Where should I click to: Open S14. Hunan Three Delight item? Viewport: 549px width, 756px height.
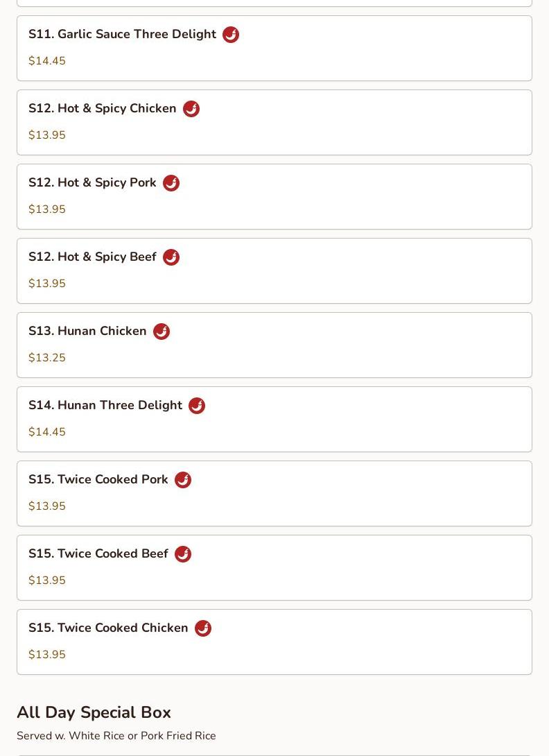[274, 420]
